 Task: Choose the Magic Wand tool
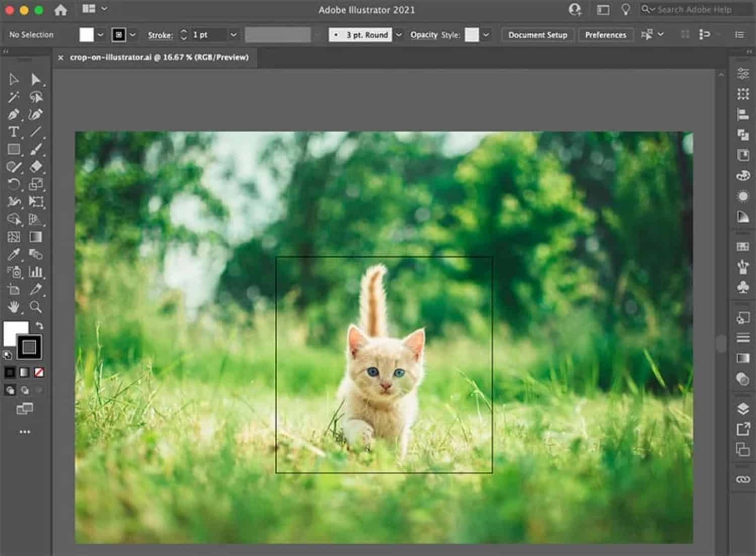[14, 97]
